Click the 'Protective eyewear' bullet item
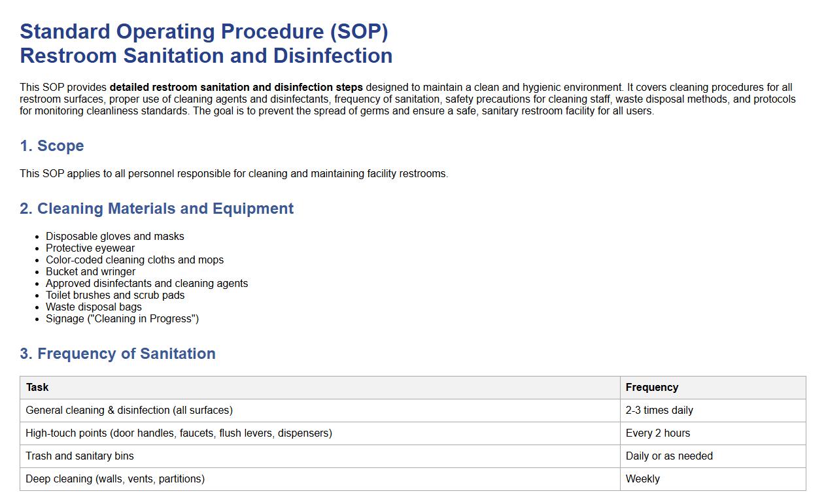The width and height of the screenshot is (826, 504). tap(90, 248)
